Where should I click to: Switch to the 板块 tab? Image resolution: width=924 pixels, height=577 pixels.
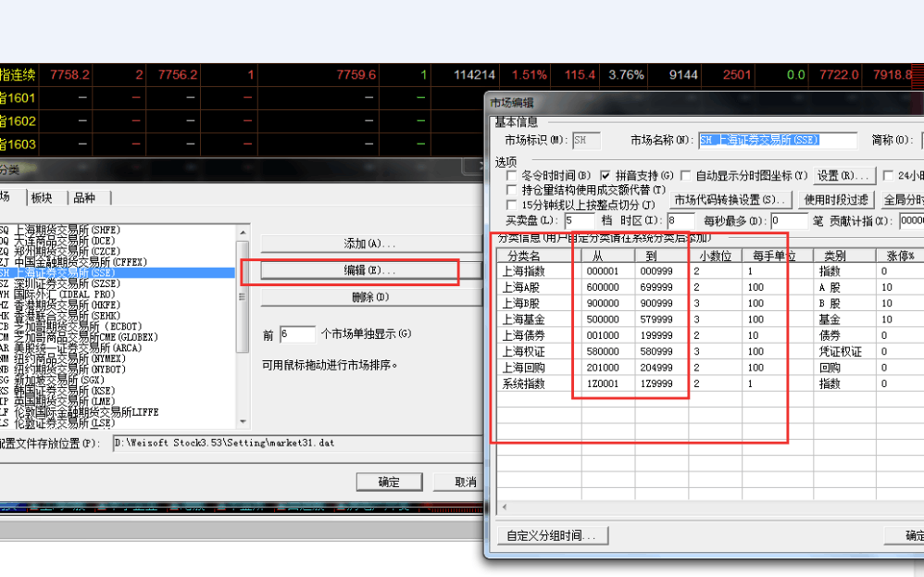pos(43,198)
